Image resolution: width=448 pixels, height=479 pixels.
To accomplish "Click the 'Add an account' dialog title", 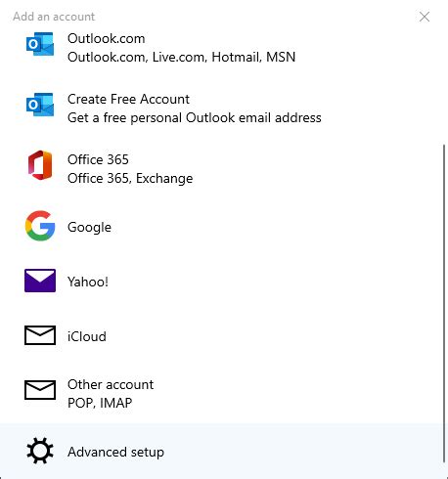I will 54,17.
